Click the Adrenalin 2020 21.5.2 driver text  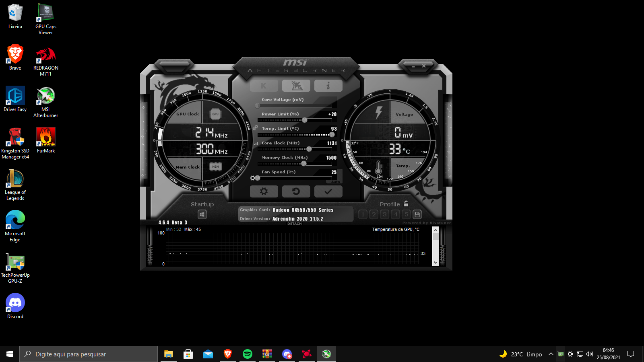point(298,219)
